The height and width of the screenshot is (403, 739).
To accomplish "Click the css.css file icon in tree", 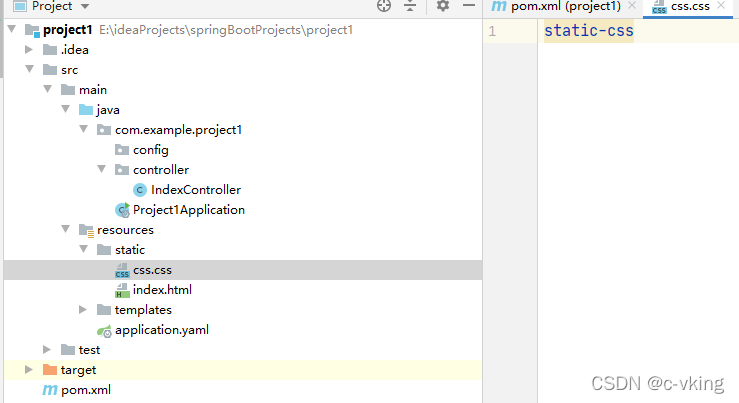I will click(122, 270).
